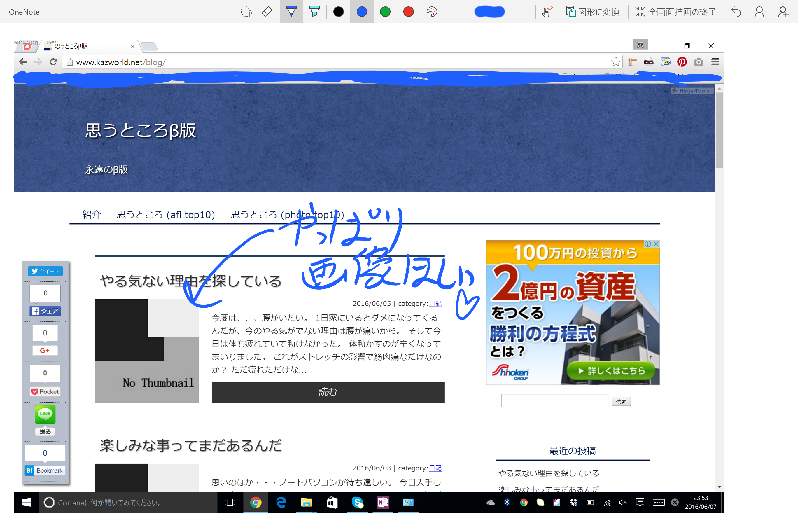Click the No Thumbnail image of first post

pyautogui.click(x=147, y=351)
